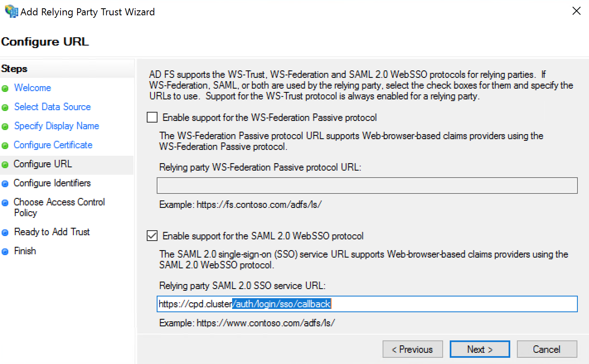Click the Ready to Add Trust step
589x364 pixels.
pyautogui.click(x=52, y=232)
